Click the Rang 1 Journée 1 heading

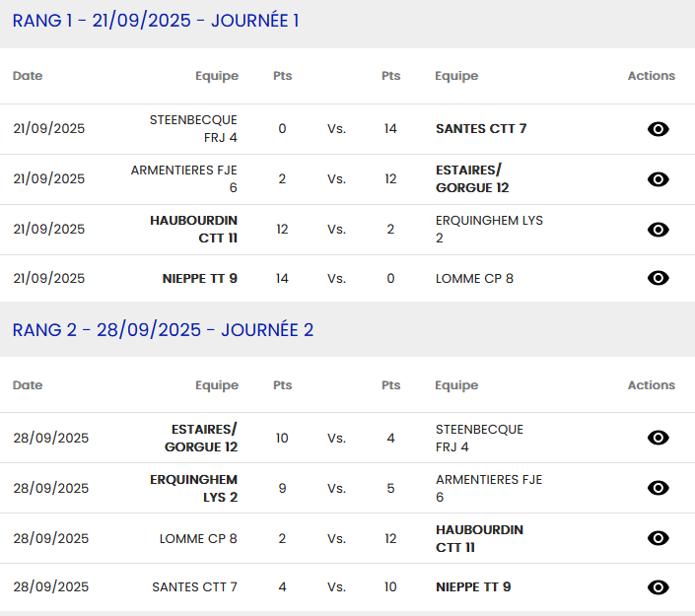(x=156, y=21)
